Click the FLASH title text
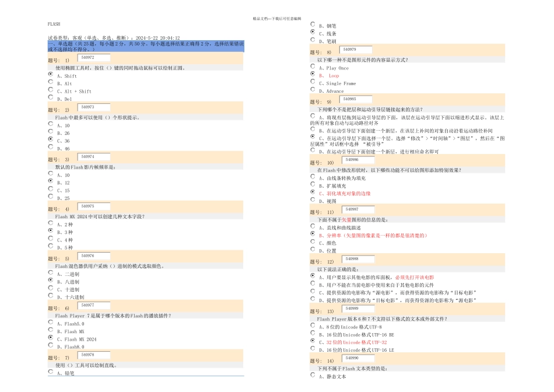554x392 pixels. click(x=54, y=24)
